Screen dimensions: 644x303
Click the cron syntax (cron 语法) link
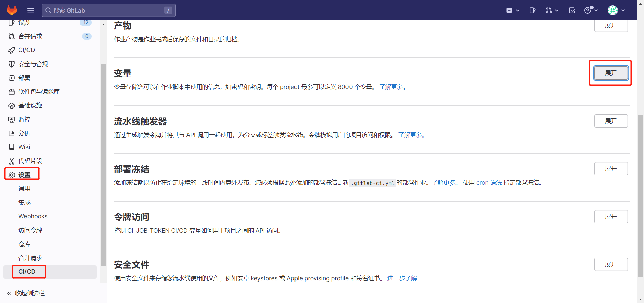pyautogui.click(x=489, y=183)
